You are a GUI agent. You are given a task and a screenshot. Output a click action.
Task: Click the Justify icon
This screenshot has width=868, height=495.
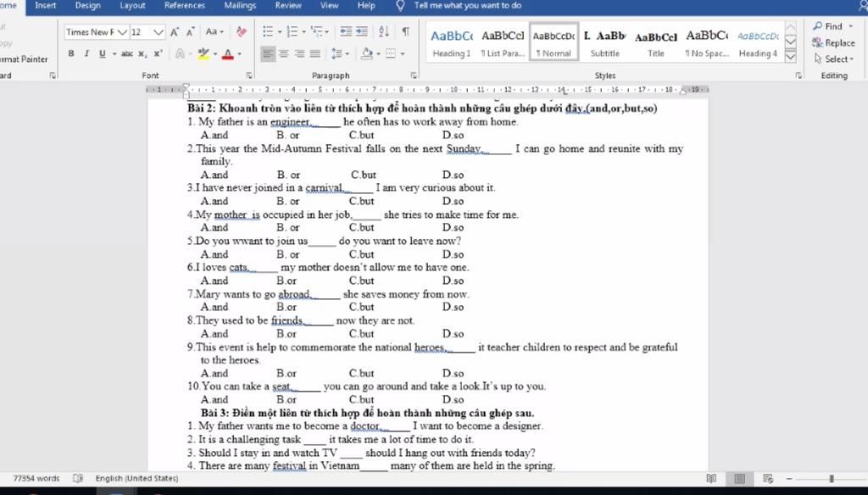[x=315, y=53]
